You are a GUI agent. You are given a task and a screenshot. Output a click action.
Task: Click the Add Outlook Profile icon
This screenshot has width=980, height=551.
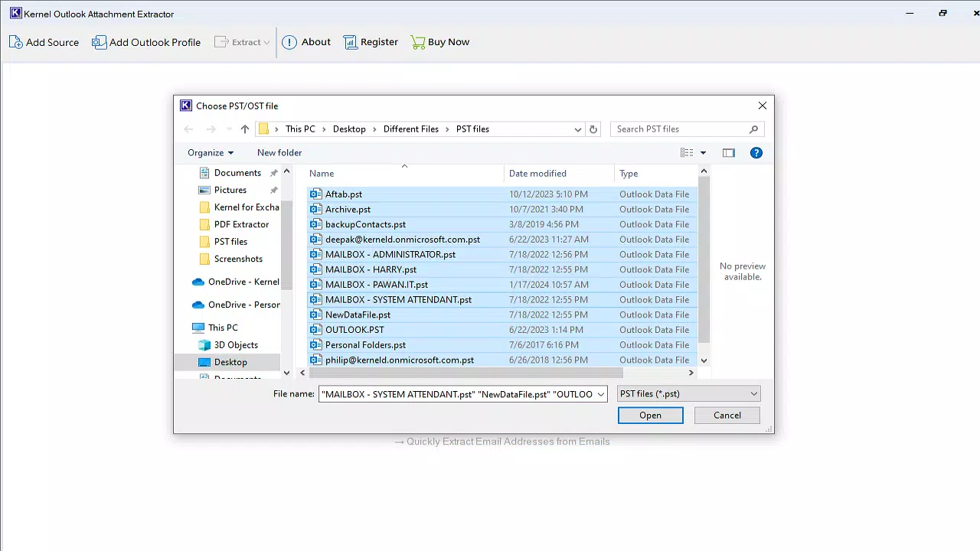tap(100, 42)
